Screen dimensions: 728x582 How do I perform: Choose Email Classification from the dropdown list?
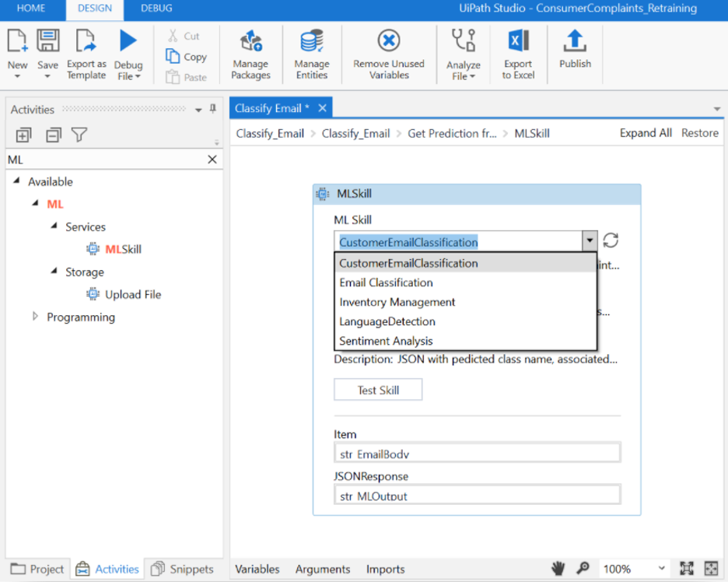click(466, 282)
